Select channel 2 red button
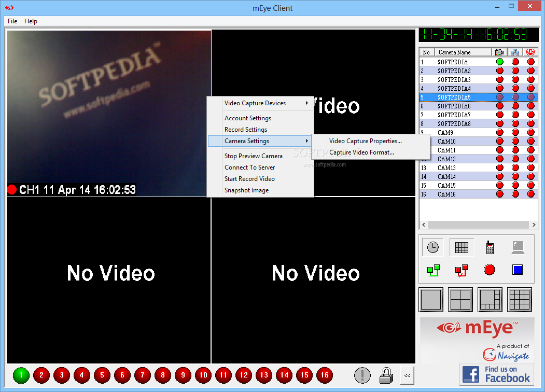 pos(41,375)
